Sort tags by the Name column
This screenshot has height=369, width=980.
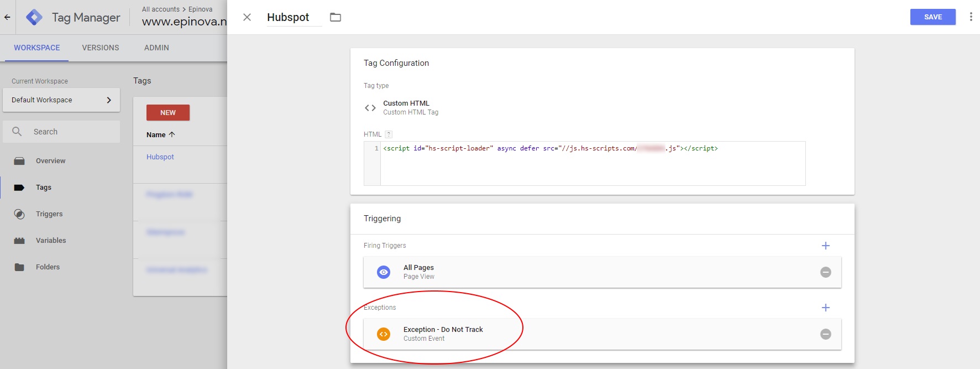[160, 135]
